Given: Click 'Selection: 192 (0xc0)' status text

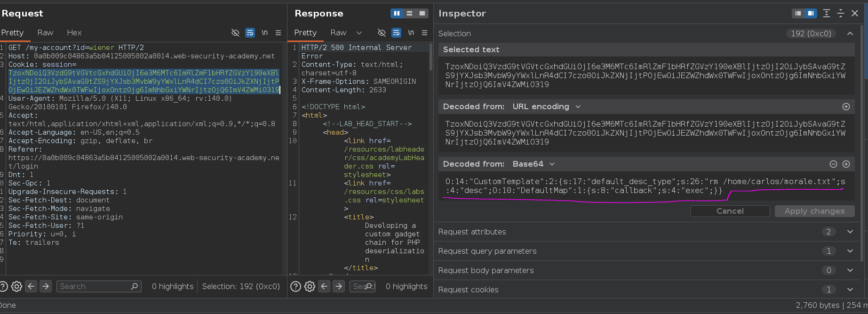Looking at the screenshot, I should click(241, 286).
